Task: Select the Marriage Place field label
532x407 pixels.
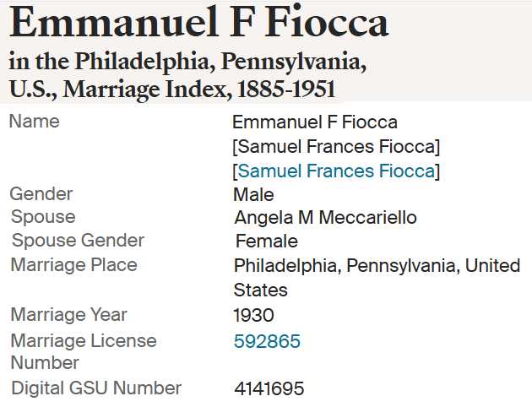Action: pyautogui.click(x=74, y=265)
